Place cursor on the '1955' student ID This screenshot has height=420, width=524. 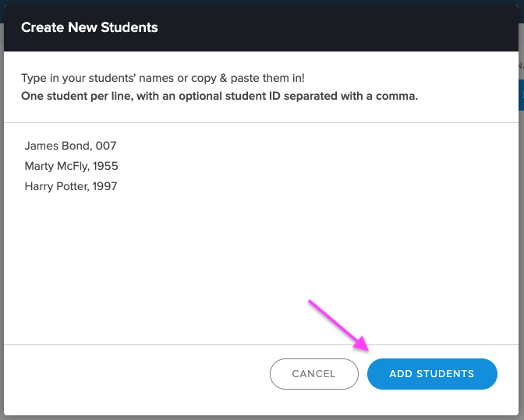(x=105, y=166)
